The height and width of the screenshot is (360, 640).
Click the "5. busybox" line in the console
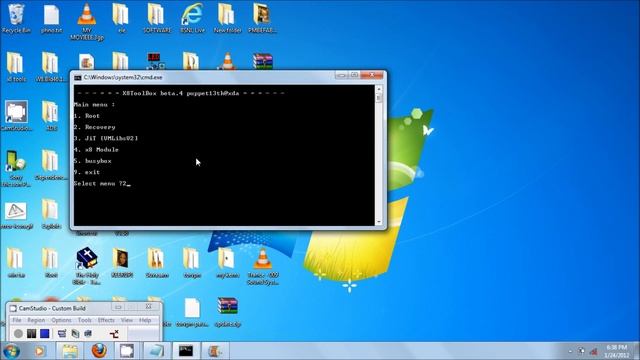tap(93, 161)
